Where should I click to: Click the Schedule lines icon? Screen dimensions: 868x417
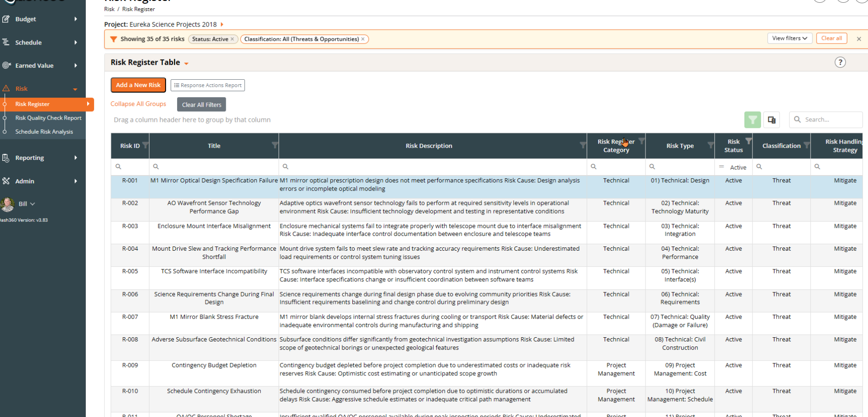6,42
